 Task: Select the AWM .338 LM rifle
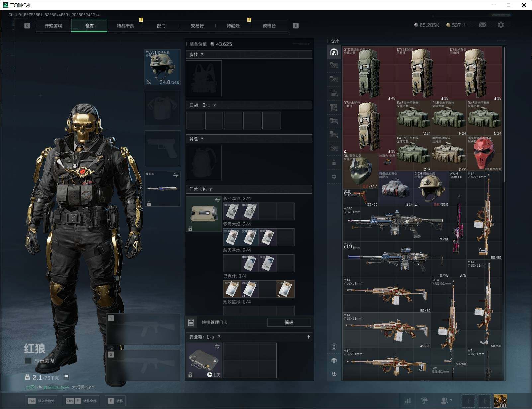[458, 224]
